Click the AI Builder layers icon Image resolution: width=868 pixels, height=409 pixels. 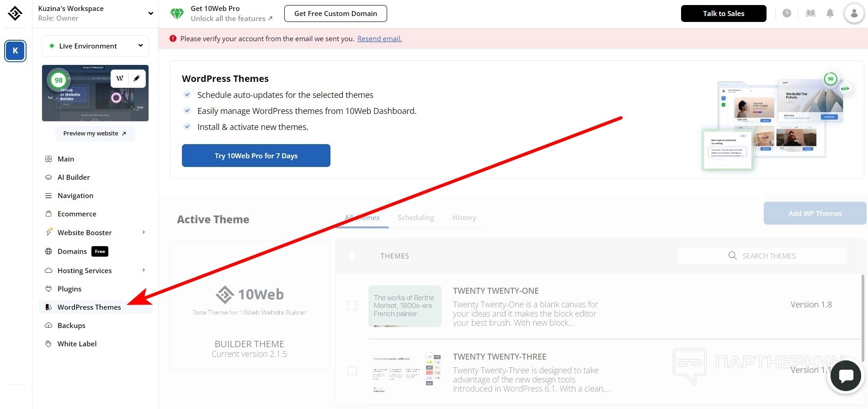point(48,177)
